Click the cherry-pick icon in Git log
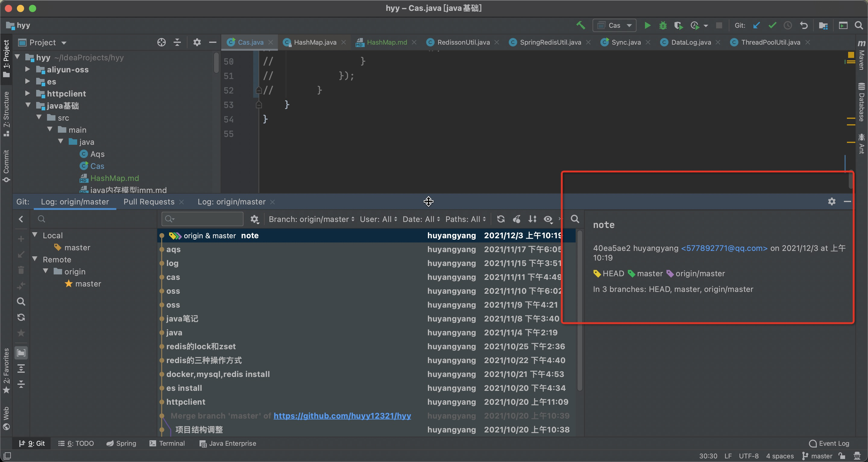 pos(517,219)
